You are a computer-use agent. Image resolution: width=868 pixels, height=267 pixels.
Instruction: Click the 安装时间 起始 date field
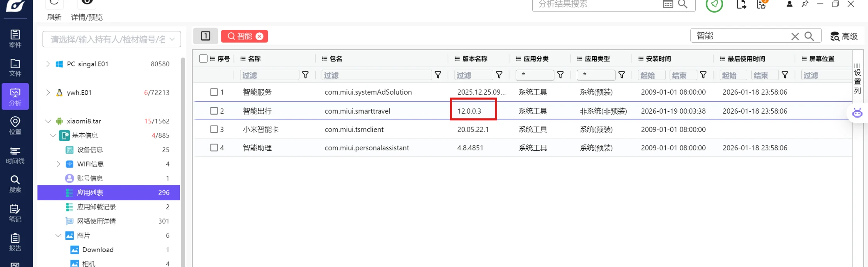tap(651, 75)
